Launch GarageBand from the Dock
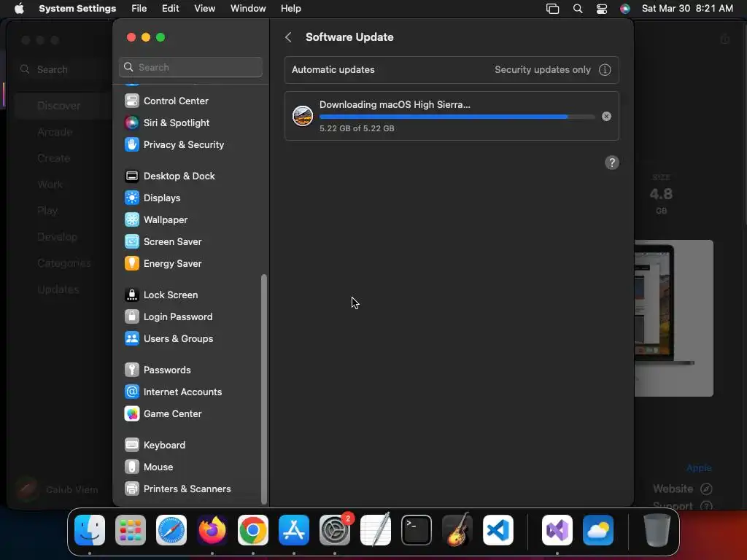 457,530
